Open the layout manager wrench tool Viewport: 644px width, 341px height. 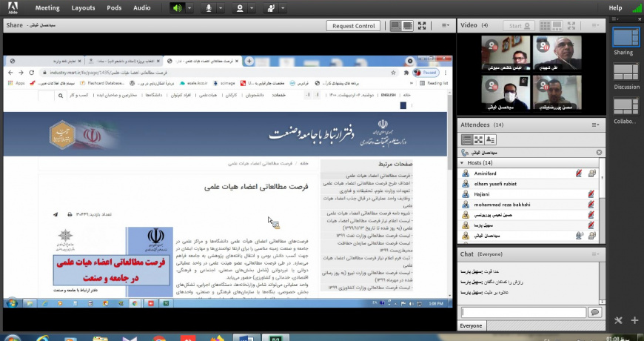point(619,320)
